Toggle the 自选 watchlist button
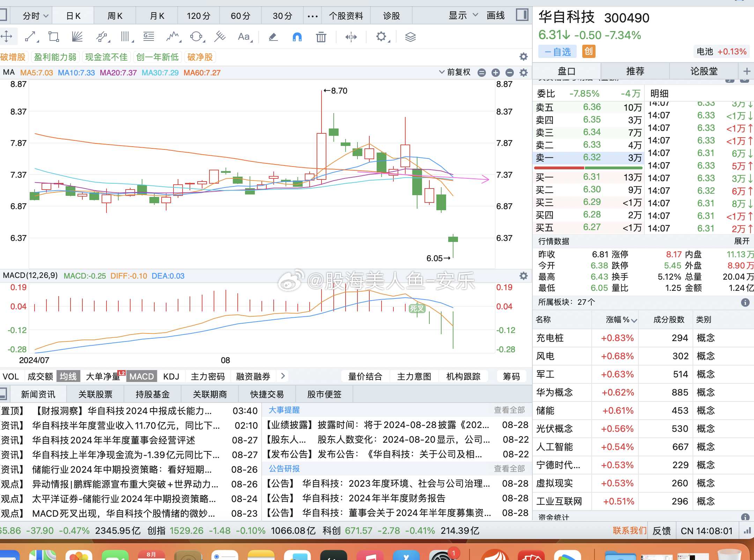The image size is (754, 560). click(558, 52)
